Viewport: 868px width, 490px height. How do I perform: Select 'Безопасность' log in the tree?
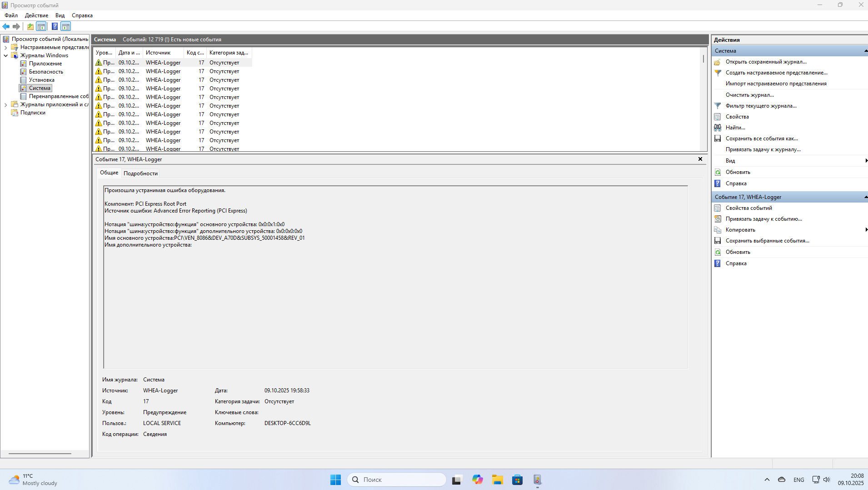pos(46,72)
